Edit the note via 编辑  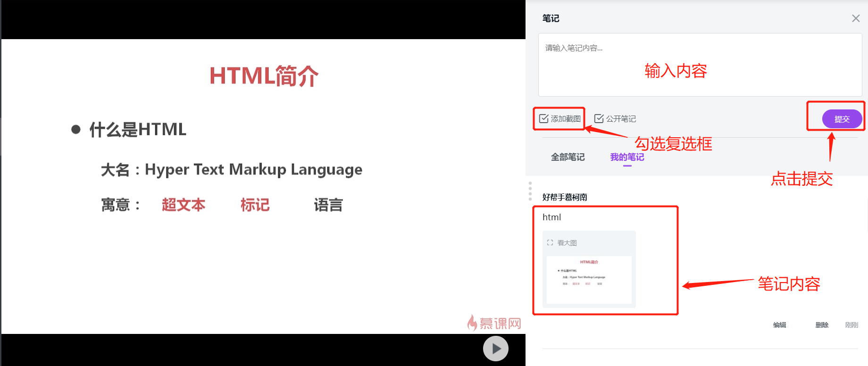point(780,325)
